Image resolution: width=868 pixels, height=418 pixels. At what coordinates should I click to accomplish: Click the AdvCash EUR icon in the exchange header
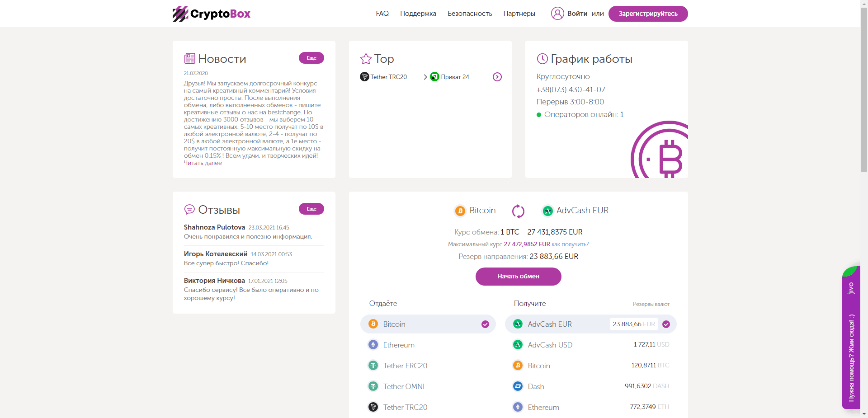pos(548,211)
